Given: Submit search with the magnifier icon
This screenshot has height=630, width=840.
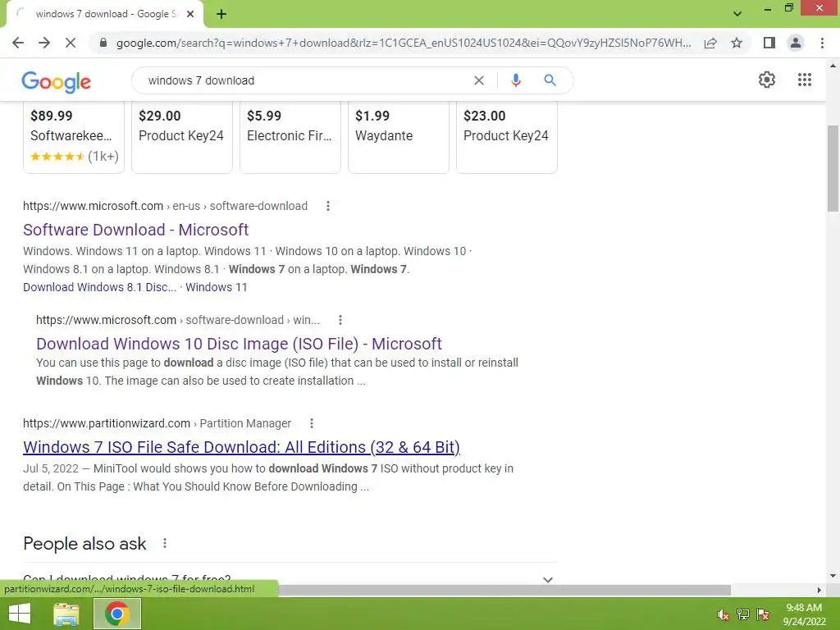Looking at the screenshot, I should pyautogui.click(x=550, y=80).
